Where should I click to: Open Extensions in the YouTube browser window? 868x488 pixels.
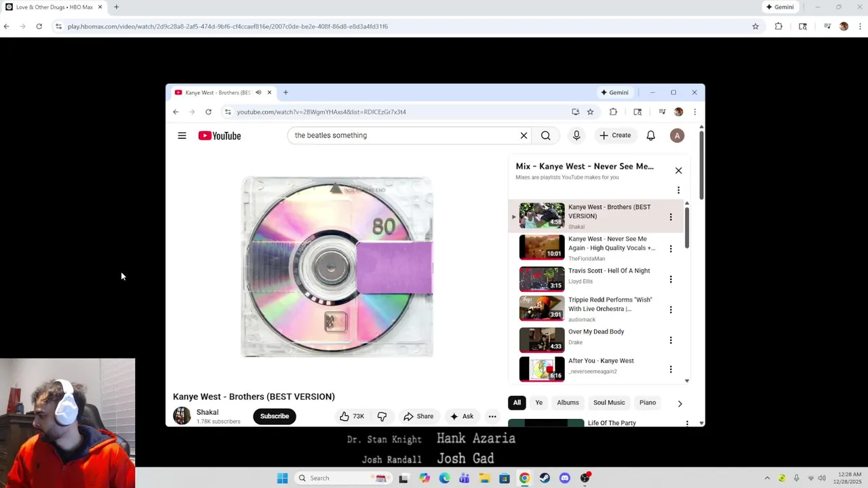pos(613,112)
